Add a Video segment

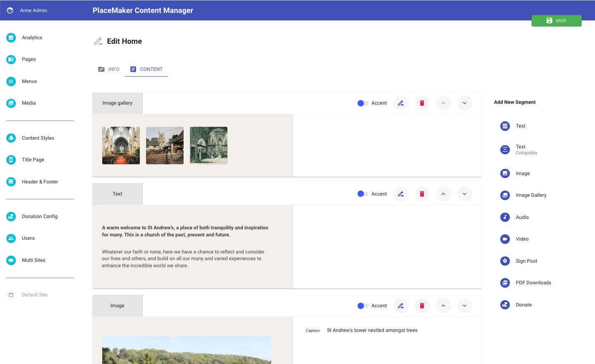[522, 239]
